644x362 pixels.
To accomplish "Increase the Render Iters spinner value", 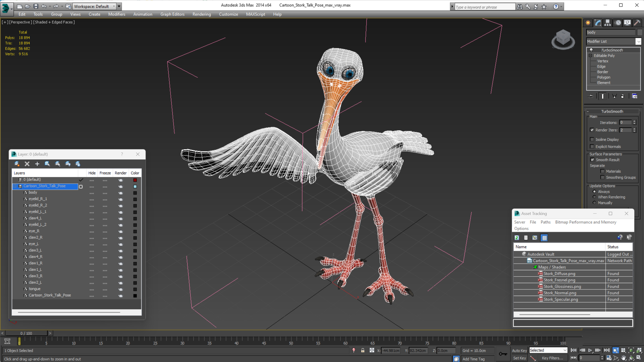I will tap(634, 129).
